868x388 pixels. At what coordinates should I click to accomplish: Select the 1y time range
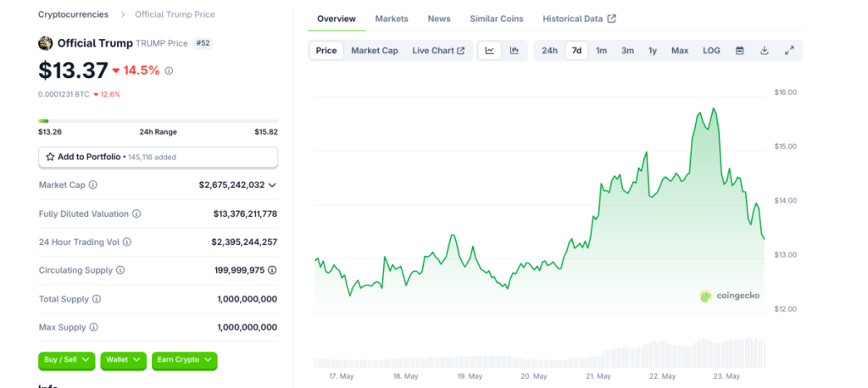tap(653, 50)
